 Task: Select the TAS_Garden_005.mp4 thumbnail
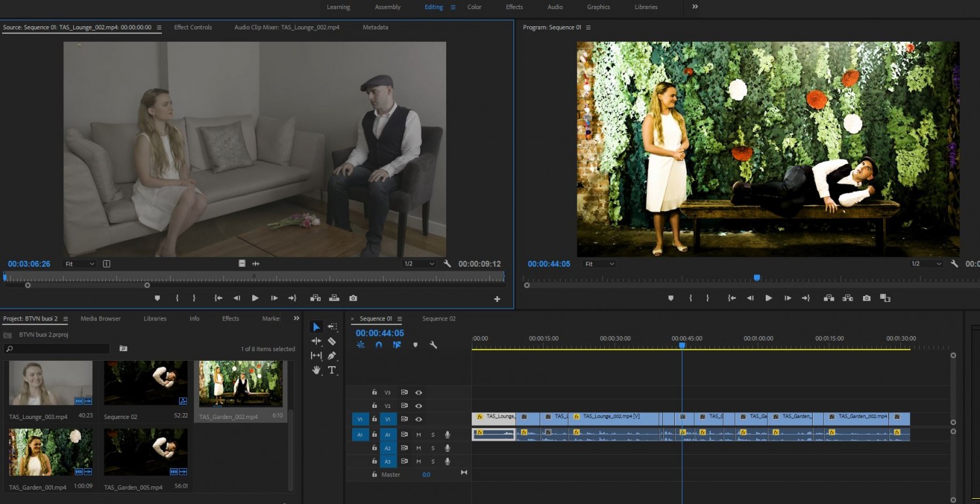[146, 452]
